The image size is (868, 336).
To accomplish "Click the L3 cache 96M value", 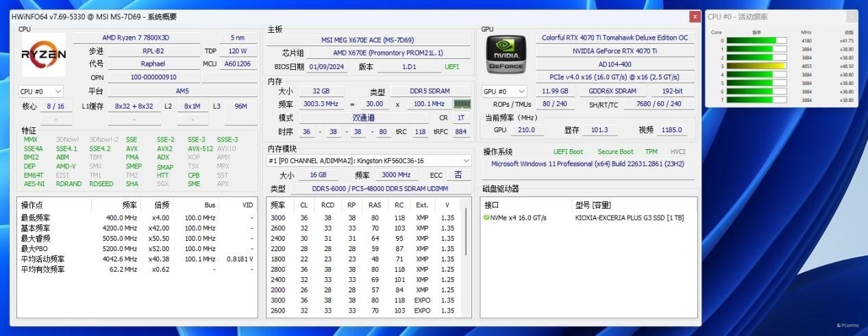I will click(240, 106).
